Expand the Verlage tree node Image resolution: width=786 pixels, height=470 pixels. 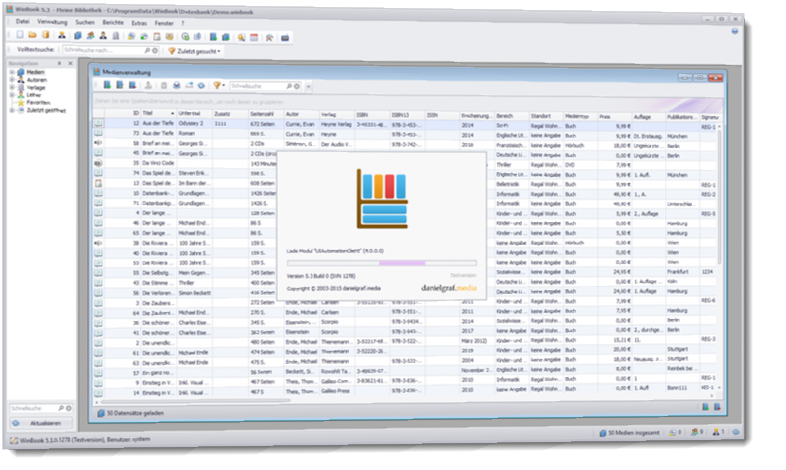(12, 87)
